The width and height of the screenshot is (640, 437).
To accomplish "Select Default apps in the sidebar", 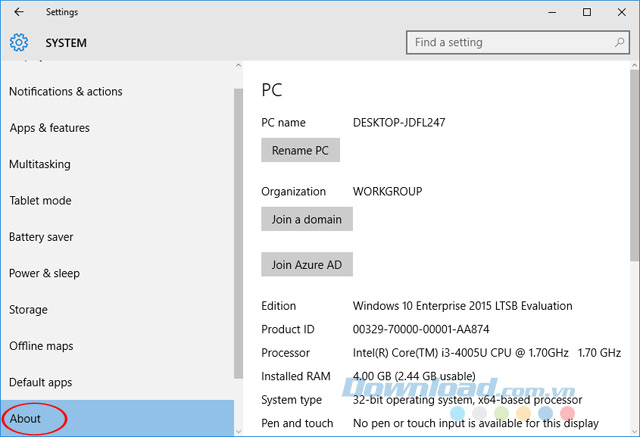I will [x=41, y=382].
